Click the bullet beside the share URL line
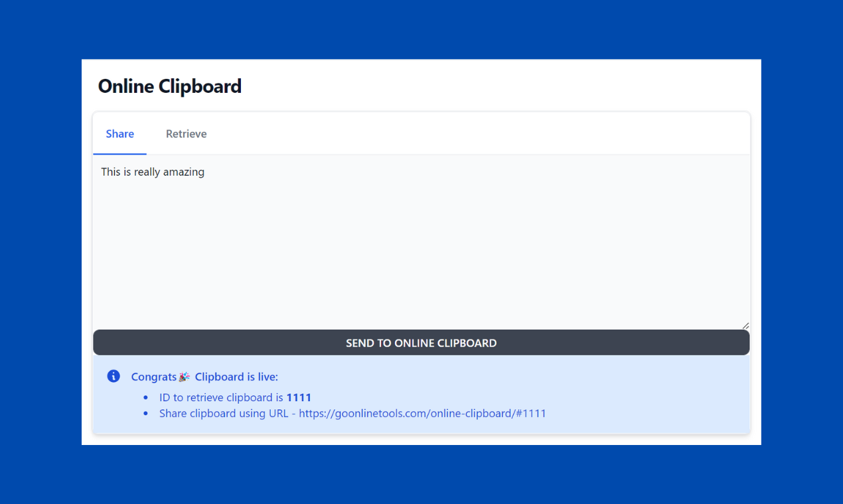This screenshot has width=843, height=504. tap(145, 413)
